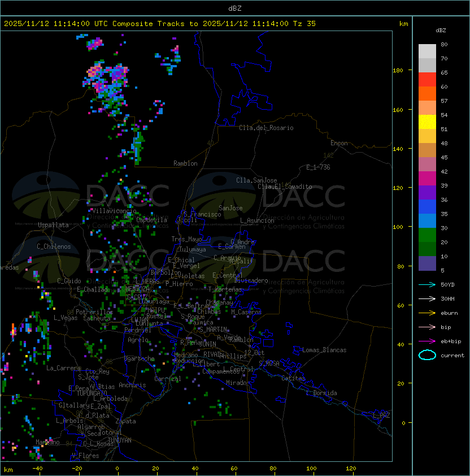
Task: Click the 'Carrizal' place label
Action: tap(168, 379)
